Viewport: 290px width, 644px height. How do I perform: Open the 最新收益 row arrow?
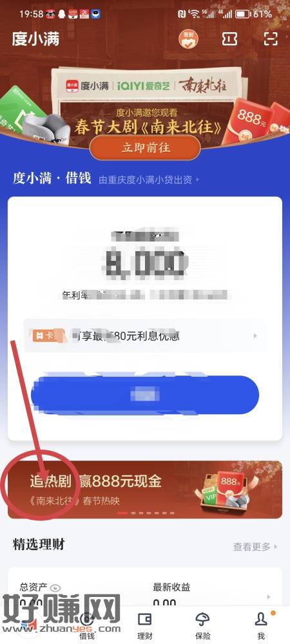pyautogui.click(x=269, y=597)
